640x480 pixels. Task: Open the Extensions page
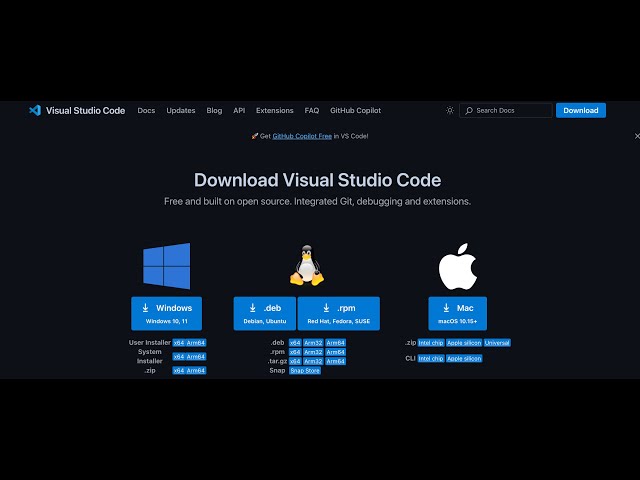[275, 111]
